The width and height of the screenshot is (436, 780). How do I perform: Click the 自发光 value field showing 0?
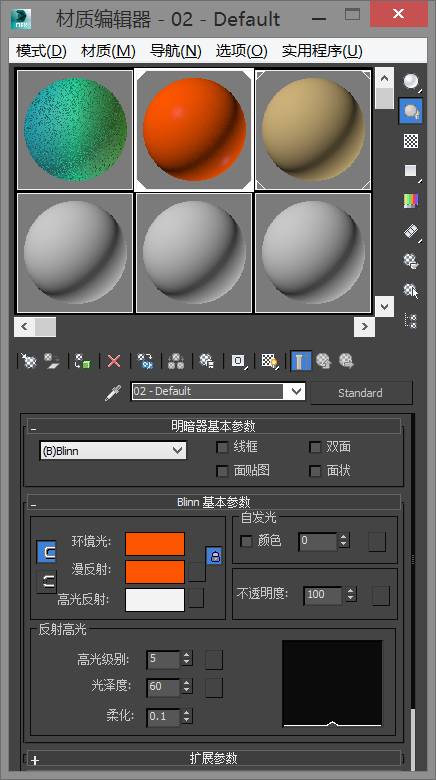(318, 541)
